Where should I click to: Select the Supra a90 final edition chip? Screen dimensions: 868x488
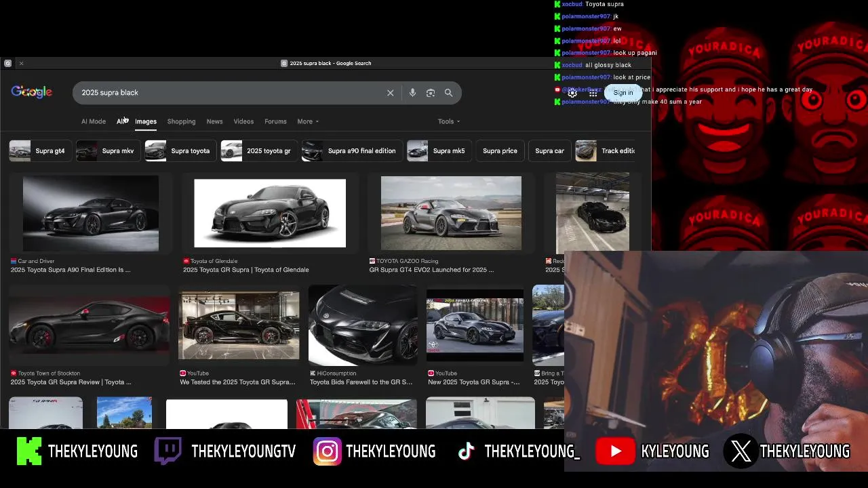[351, 150]
